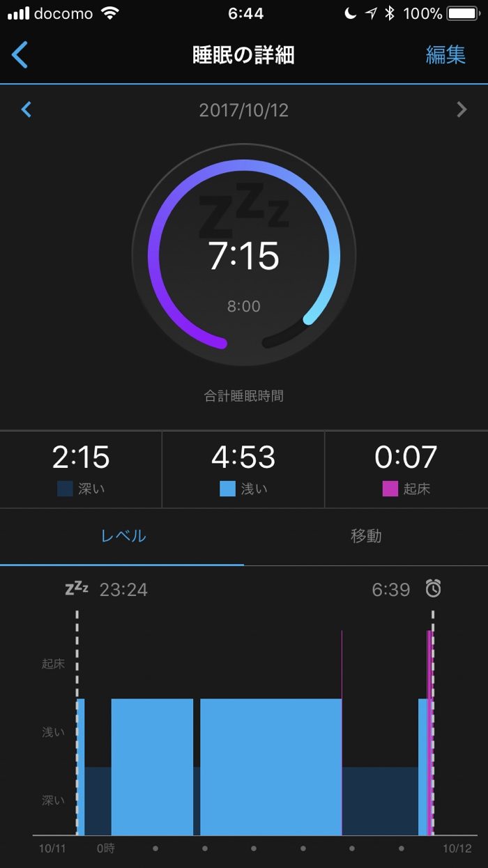Tap the Wi-Fi icon in the status bar
This screenshot has width=488, height=868.
109,13
